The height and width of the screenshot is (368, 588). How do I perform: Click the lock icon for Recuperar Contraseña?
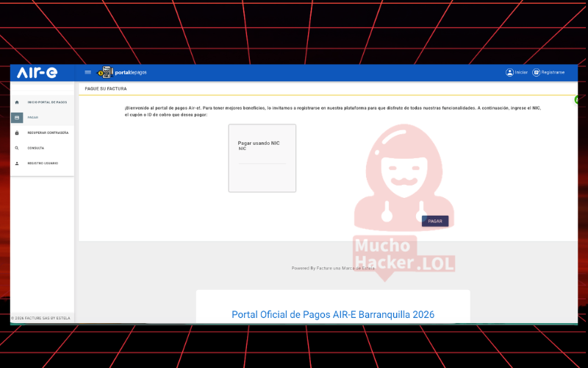(16, 133)
